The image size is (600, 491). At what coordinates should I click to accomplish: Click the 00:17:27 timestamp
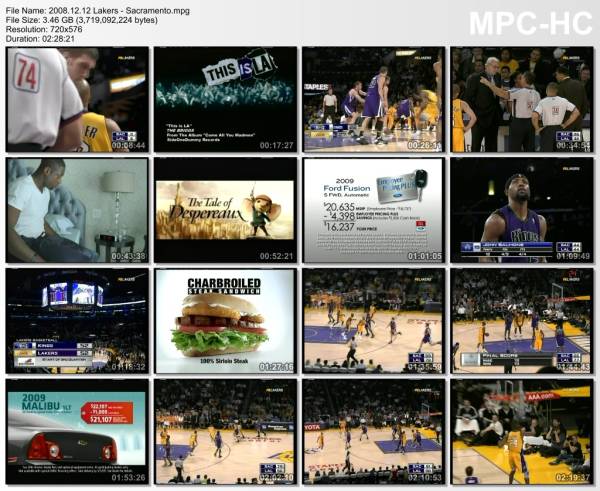[x=276, y=145]
